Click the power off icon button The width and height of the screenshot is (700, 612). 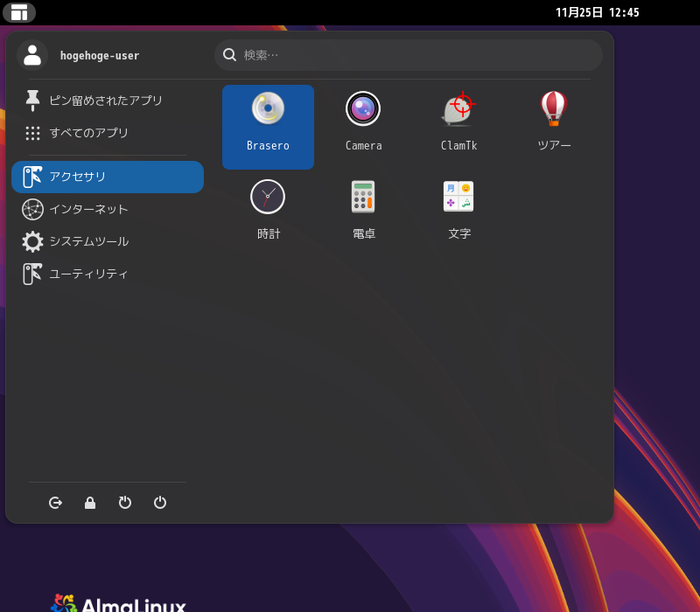(x=160, y=503)
